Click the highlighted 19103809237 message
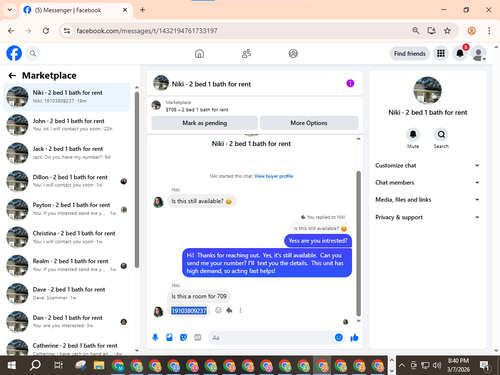 (x=189, y=311)
